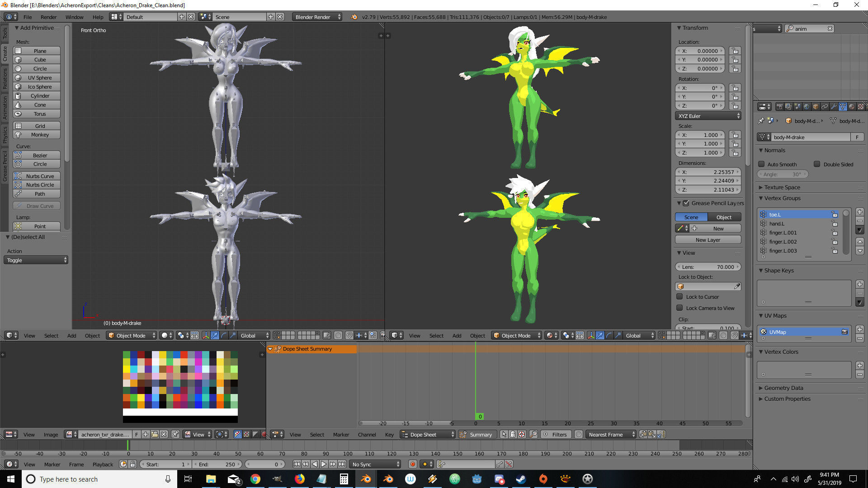
Task: Jump to last frame in timeline
Action: coord(342,464)
